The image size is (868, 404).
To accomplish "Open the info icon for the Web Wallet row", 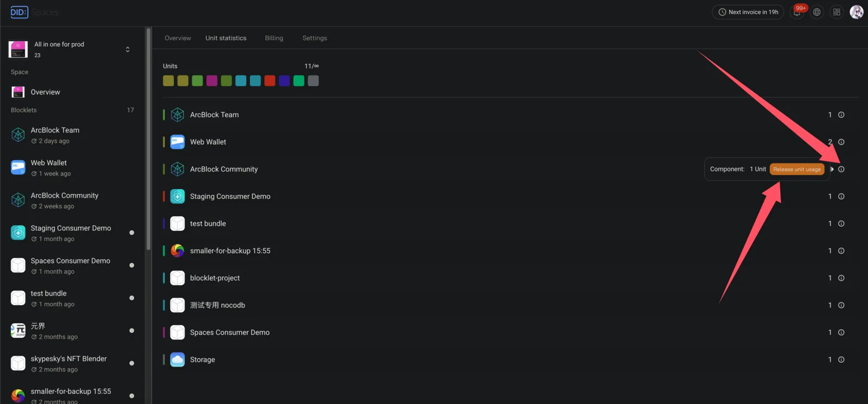I will pos(841,142).
